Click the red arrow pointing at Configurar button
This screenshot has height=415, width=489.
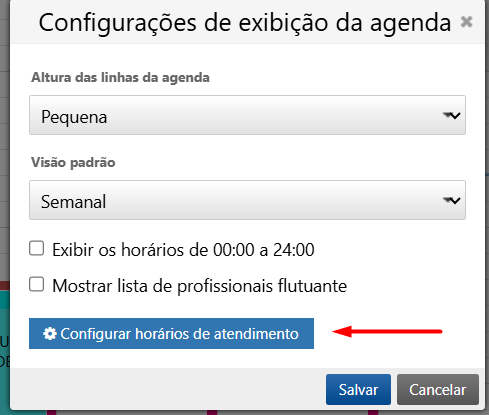(x=387, y=331)
